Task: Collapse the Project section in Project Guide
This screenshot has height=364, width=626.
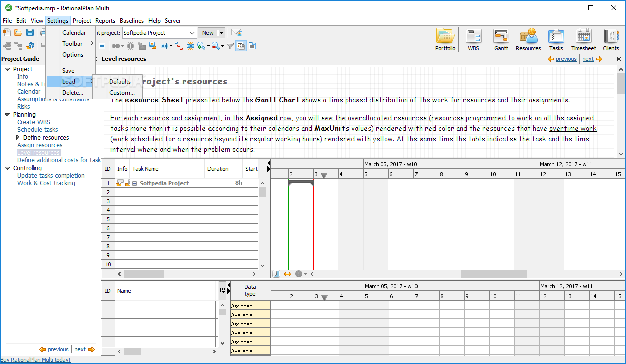Action: 7,69
